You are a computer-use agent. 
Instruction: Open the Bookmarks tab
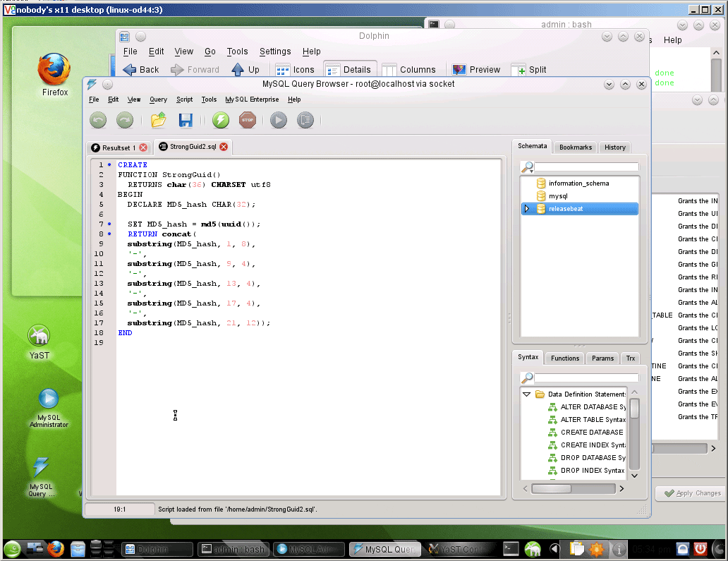(575, 147)
